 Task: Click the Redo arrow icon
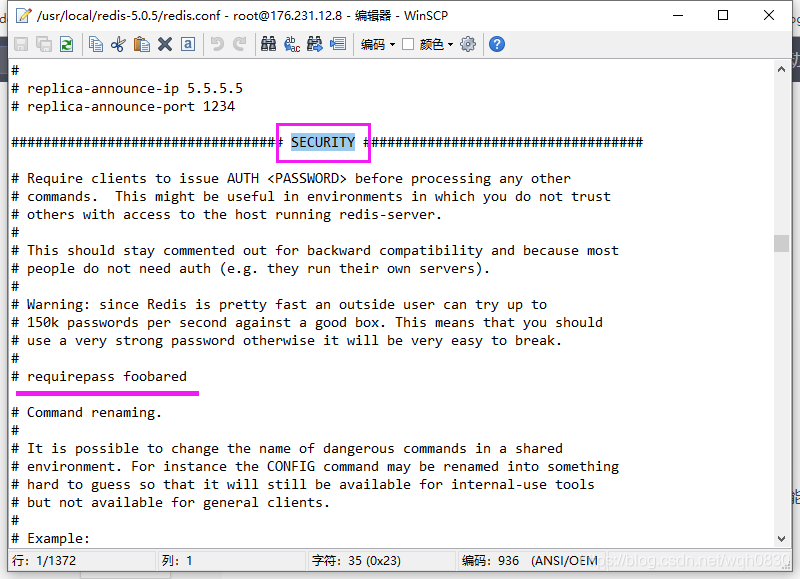tap(240, 44)
